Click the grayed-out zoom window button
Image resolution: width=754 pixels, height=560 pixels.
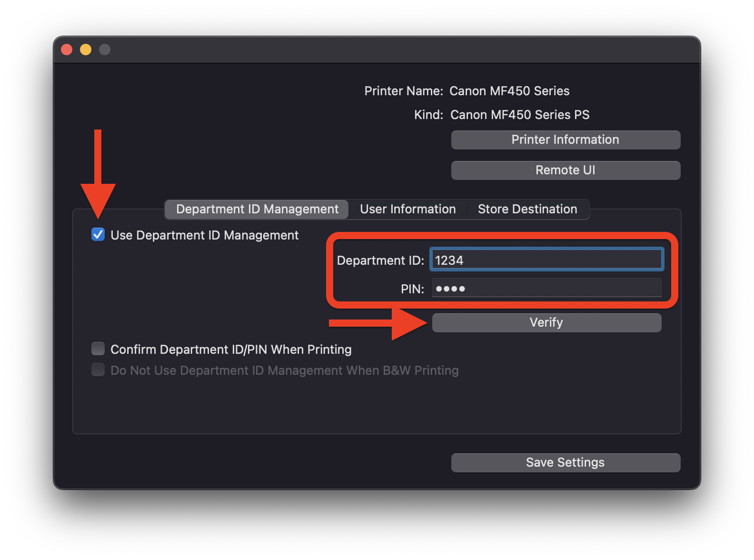(105, 50)
